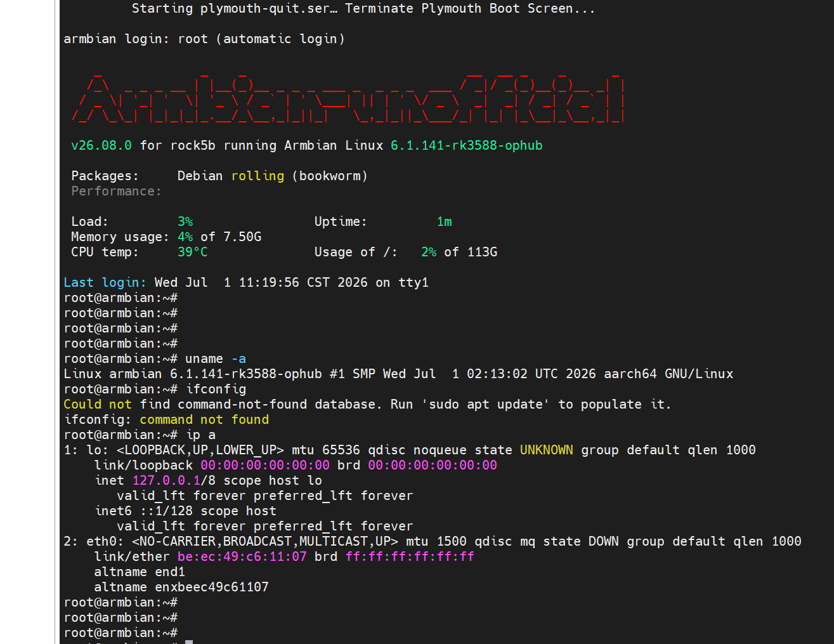Image resolution: width=834 pixels, height=644 pixels.
Task: Select the green version number "v26.08.0"
Action: (x=101, y=146)
